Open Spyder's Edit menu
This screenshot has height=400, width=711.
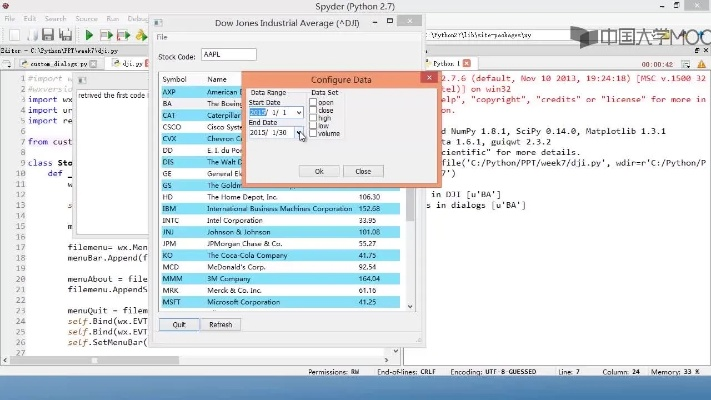point(29,19)
